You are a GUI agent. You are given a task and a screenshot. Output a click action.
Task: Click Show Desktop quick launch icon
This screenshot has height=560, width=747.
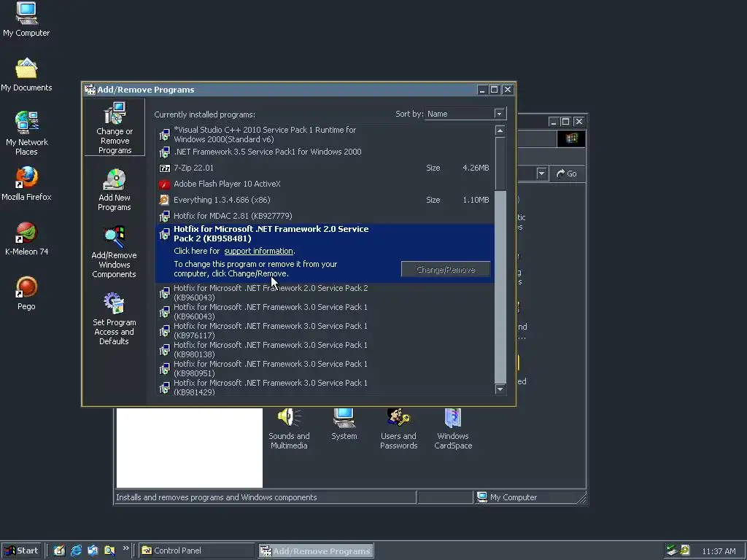59,551
